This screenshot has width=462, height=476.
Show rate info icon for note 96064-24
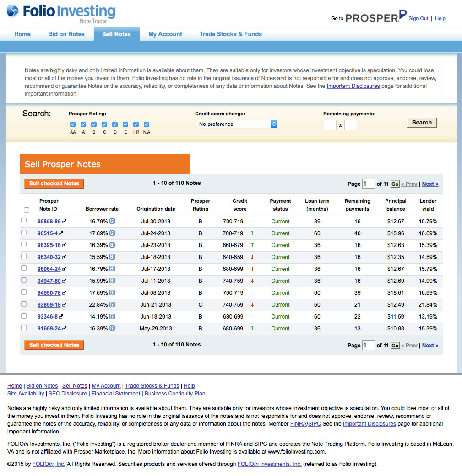click(112, 269)
